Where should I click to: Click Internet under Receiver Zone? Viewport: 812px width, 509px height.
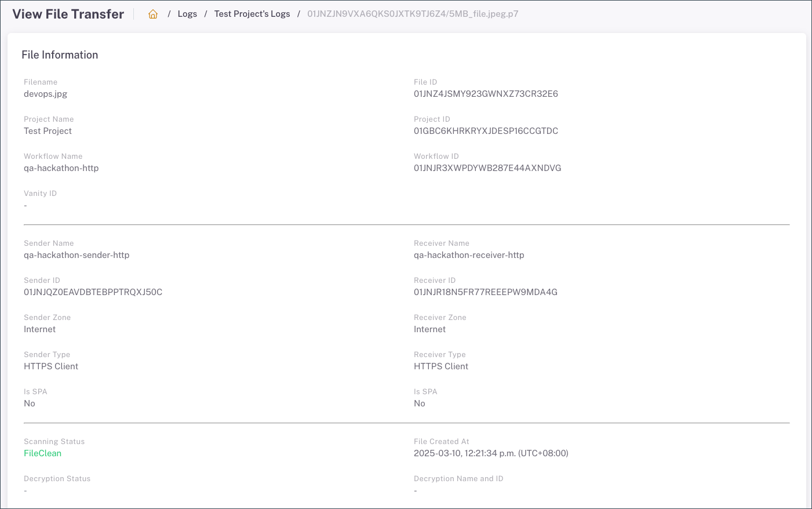[429, 329]
